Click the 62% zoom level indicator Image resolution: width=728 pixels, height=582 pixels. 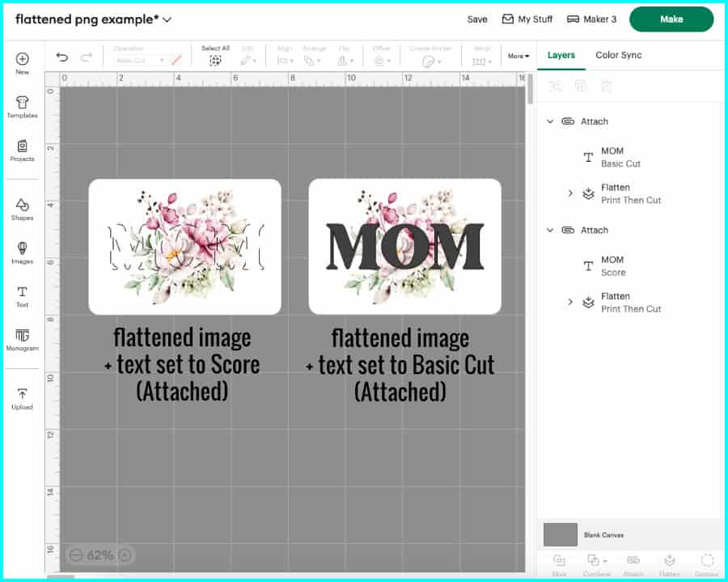click(x=99, y=554)
